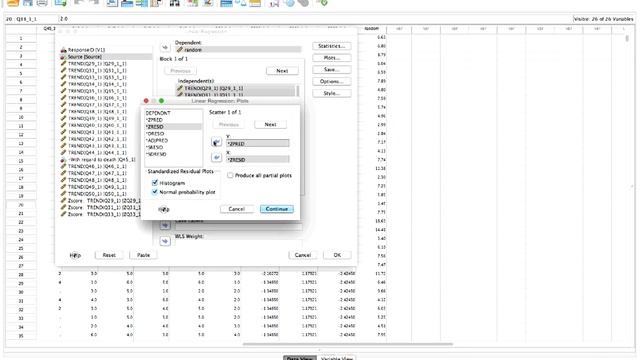Click the cell value editor showing 2.0

(x=315, y=19)
